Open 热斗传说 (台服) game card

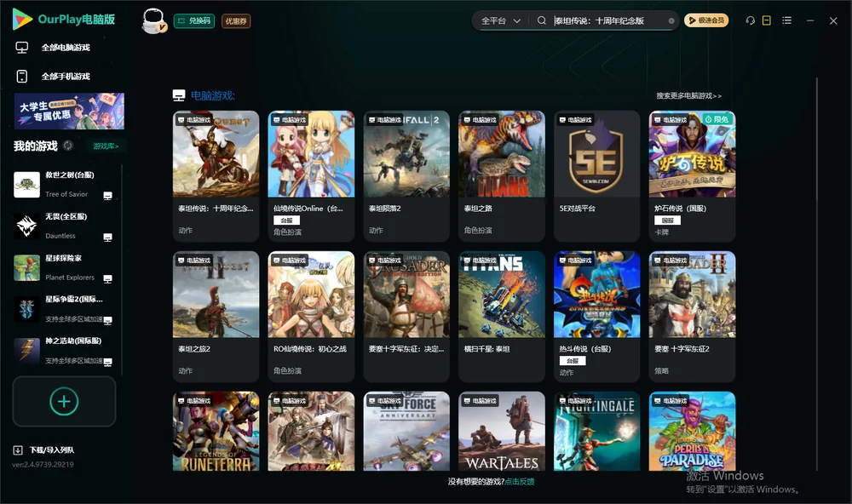point(596,316)
